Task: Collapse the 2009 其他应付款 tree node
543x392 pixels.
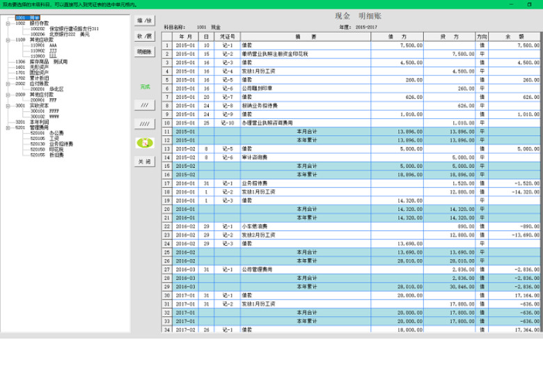Action: click(8, 95)
